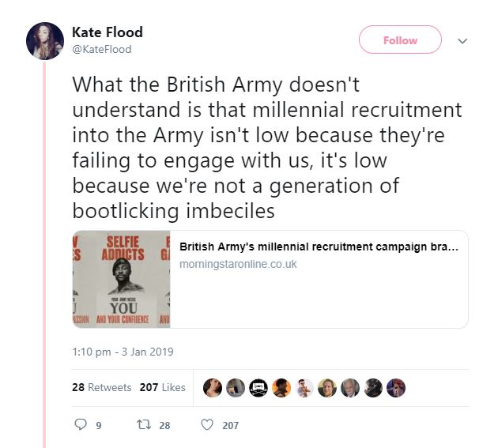The height and width of the screenshot is (448, 498).
Task: Open the 28 Retweets list
Action: [100, 387]
